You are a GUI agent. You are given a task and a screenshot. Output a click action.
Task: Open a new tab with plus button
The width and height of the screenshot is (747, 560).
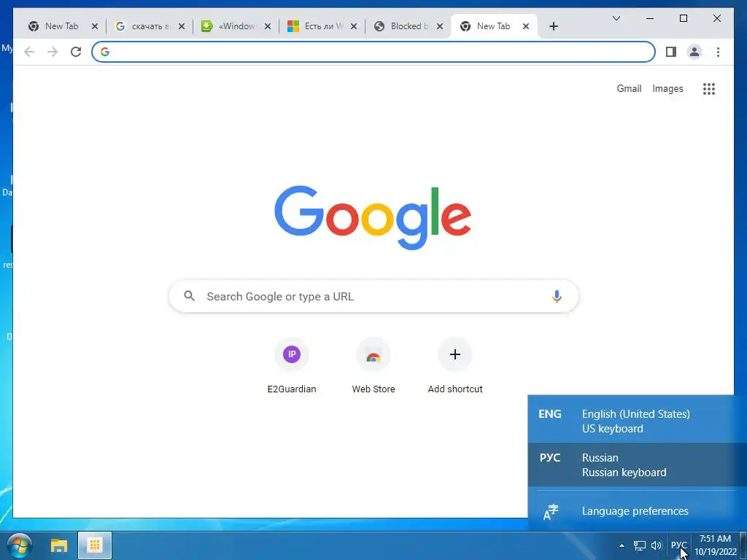[553, 26]
